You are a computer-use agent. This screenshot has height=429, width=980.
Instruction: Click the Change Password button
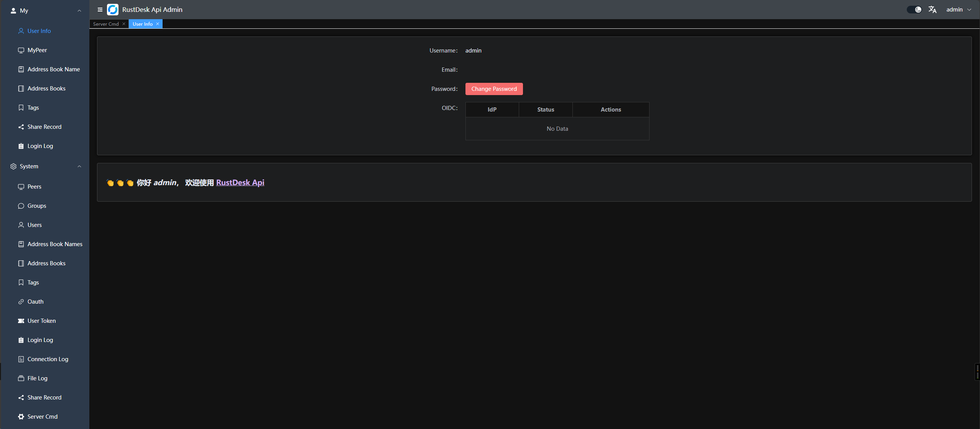494,89
